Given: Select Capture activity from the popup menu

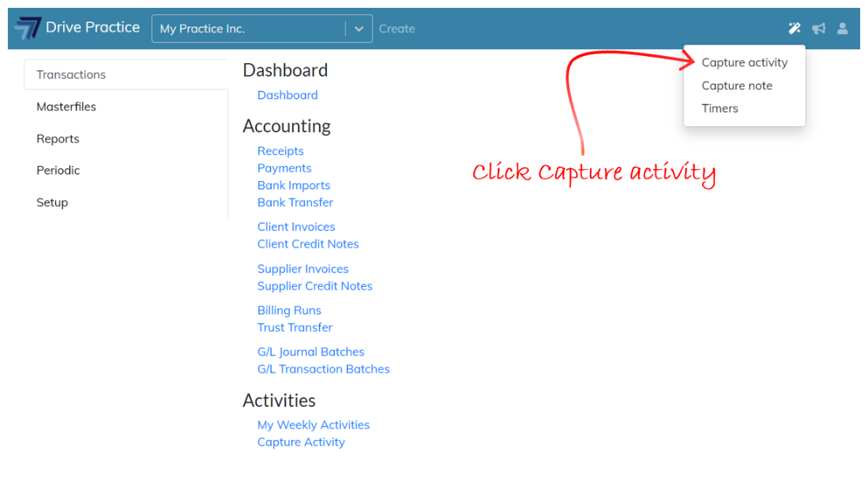Looking at the screenshot, I should [744, 62].
